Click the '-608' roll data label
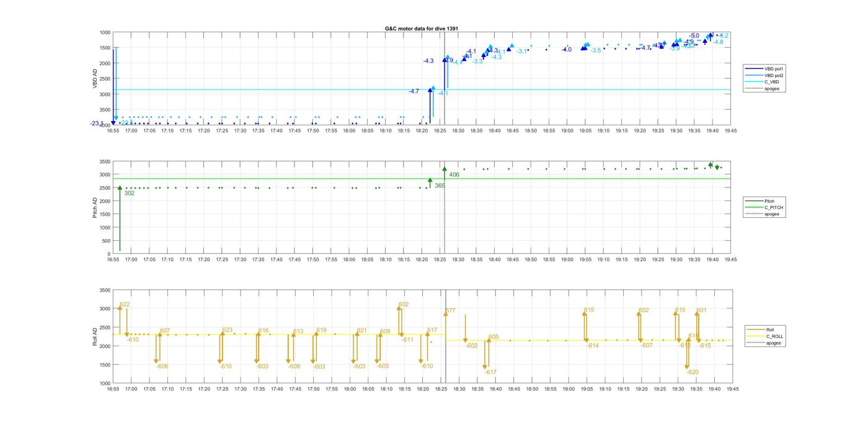Viewport: 868px width, 430px height. (294, 366)
